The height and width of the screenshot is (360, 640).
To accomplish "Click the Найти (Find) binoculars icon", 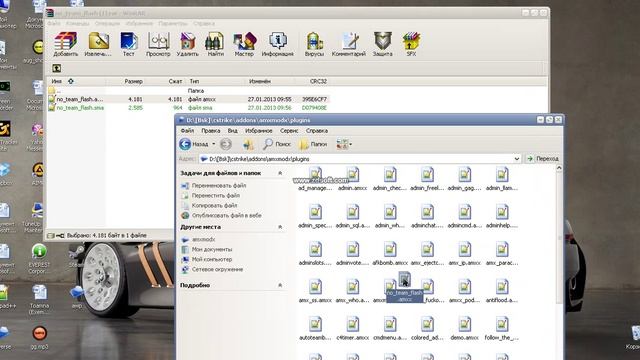I will (x=215, y=44).
